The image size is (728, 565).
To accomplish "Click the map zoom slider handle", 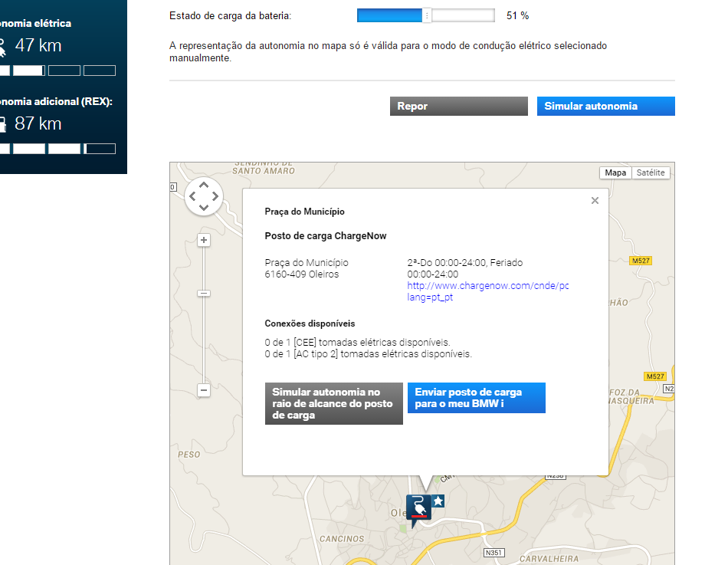I will pyautogui.click(x=204, y=293).
